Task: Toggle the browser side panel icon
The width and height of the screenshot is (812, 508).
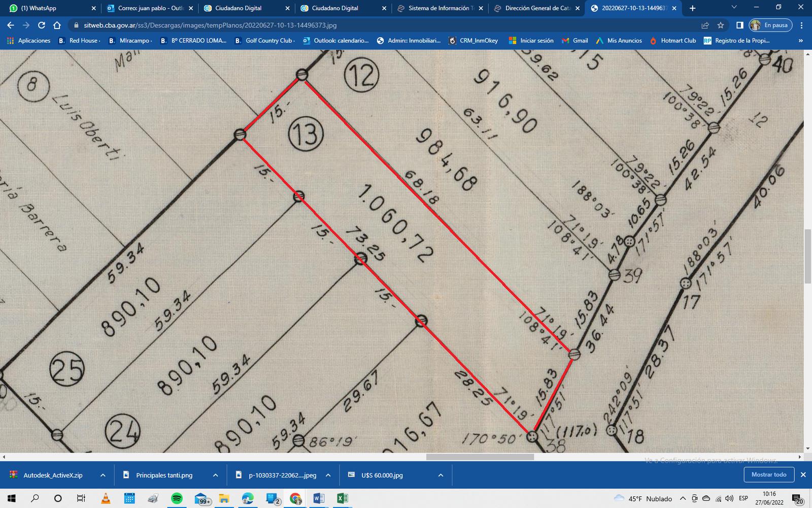Action: [740, 25]
